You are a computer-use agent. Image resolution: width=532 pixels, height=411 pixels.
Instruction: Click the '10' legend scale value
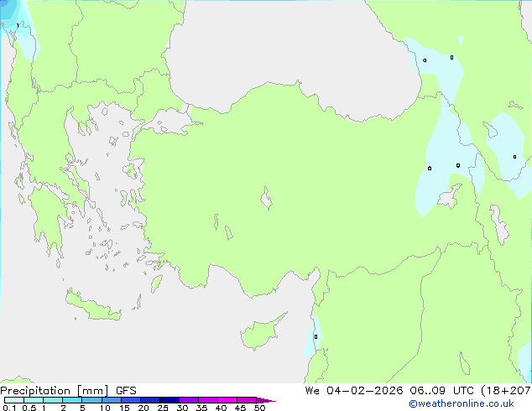(x=105, y=408)
